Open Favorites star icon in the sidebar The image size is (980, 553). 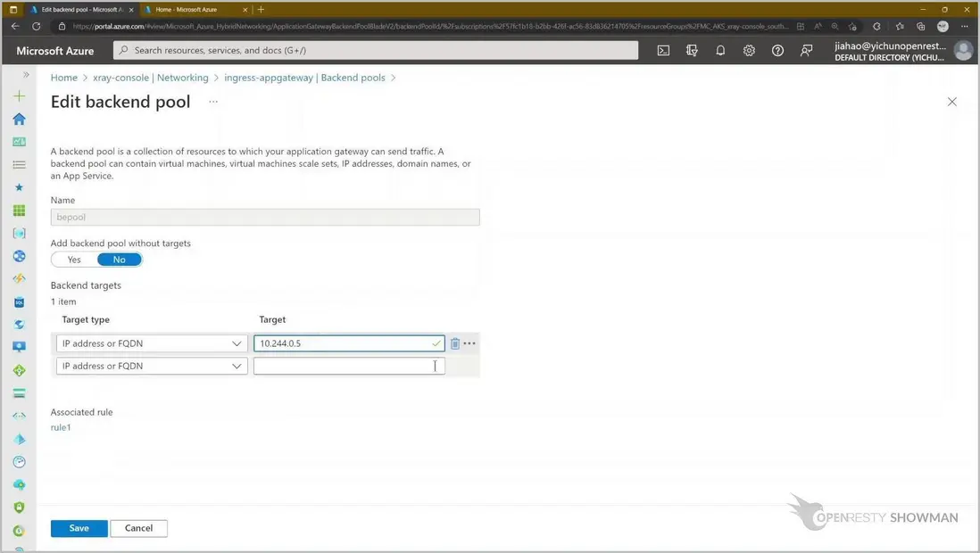tap(20, 187)
